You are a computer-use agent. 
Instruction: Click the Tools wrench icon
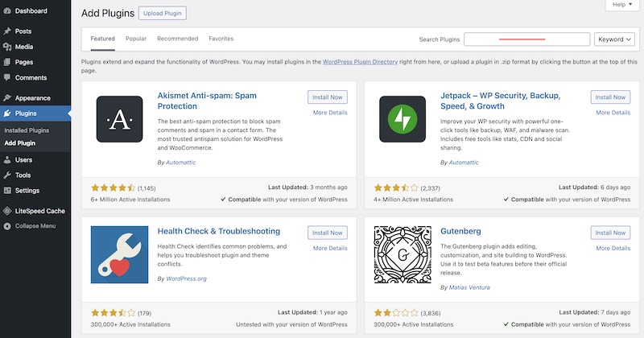point(7,175)
